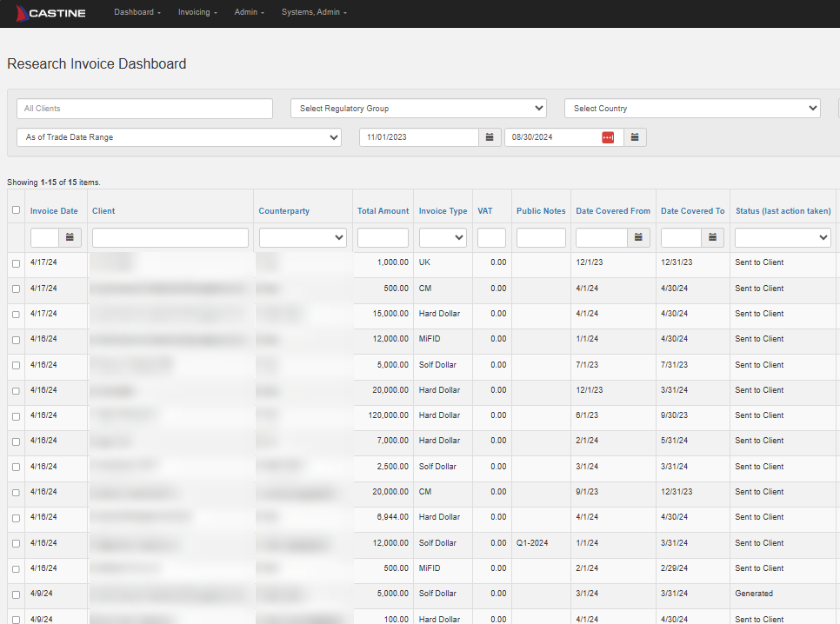Open the Dashboard menu

[137, 12]
